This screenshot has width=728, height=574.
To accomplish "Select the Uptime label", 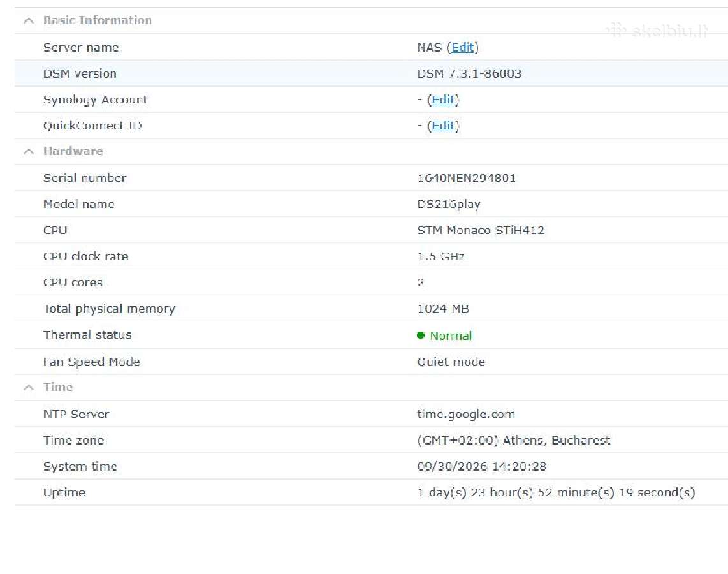I will (x=64, y=493).
